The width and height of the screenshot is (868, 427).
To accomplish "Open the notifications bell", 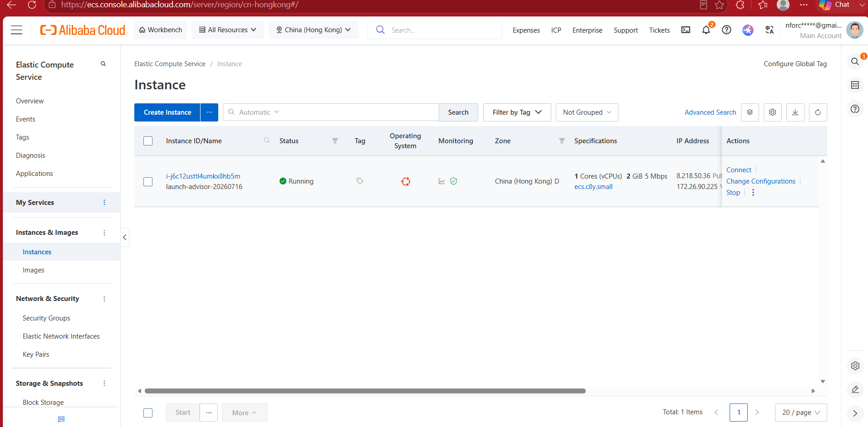I will point(706,30).
